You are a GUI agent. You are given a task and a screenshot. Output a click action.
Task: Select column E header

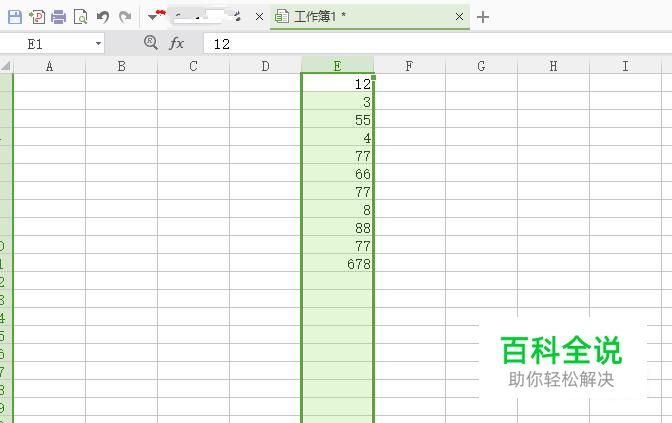tap(338, 66)
